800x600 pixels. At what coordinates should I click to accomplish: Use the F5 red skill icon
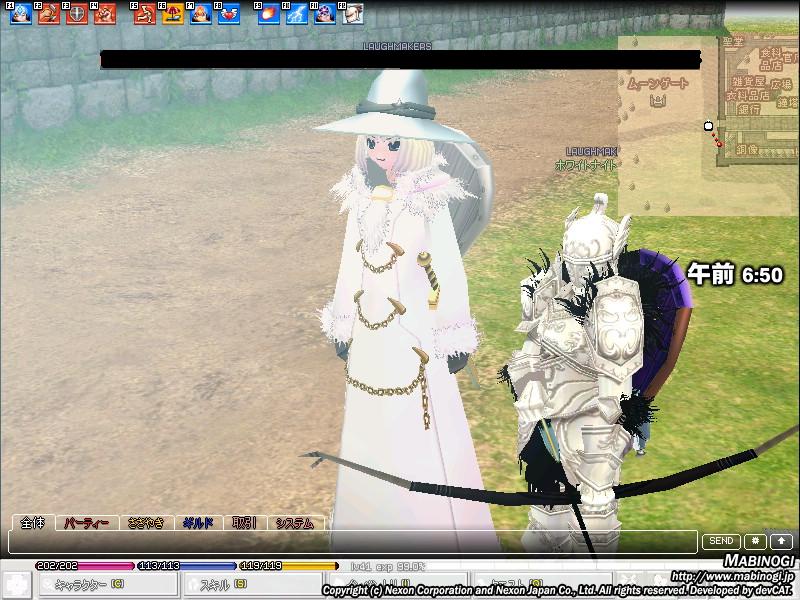(146, 14)
